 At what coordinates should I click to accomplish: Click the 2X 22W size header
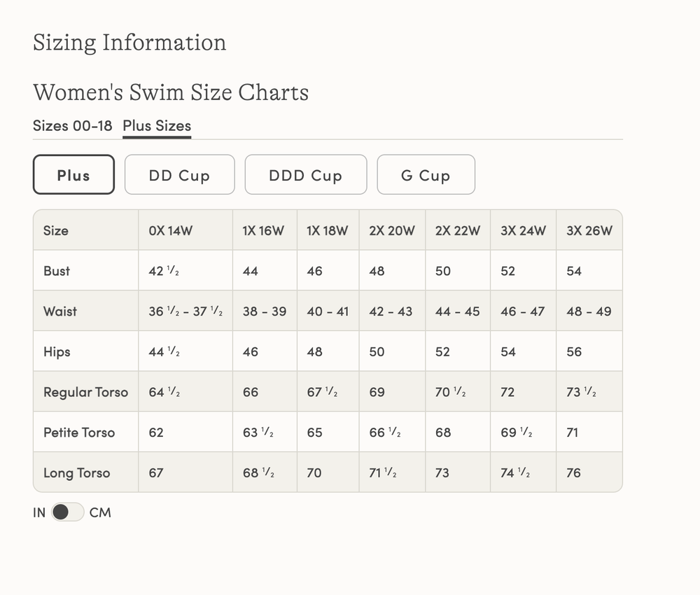457,230
